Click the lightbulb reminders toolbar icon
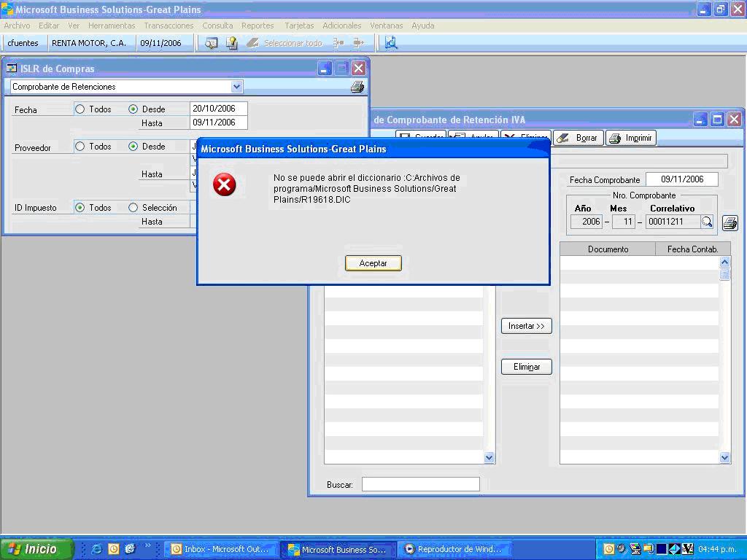The image size is (747, 560). pos(231,43)
